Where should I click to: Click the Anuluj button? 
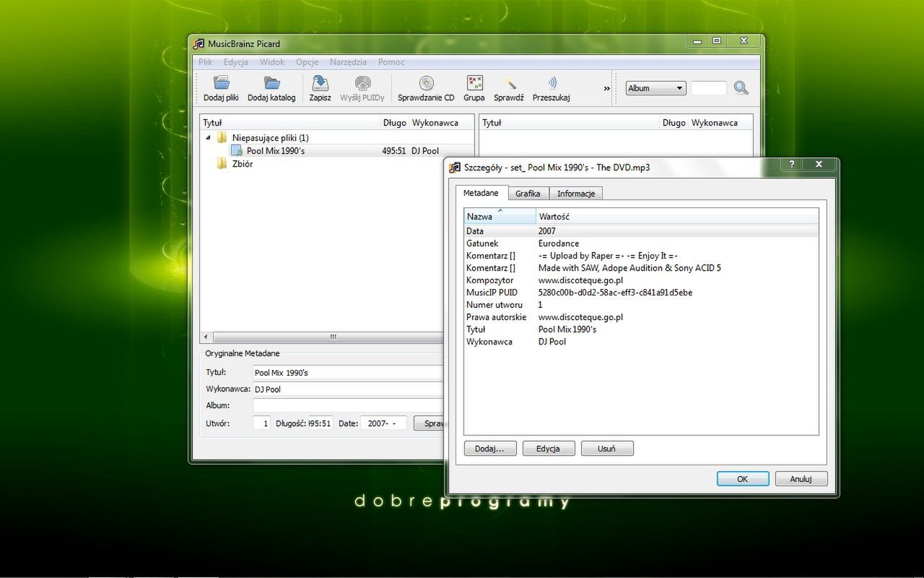pyautogui.click(x=801, y=479)
